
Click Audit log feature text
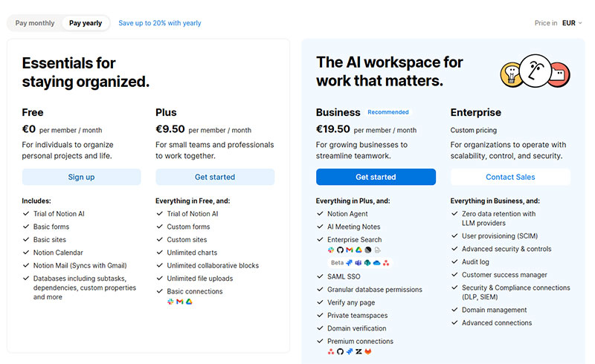click(475, 262)
